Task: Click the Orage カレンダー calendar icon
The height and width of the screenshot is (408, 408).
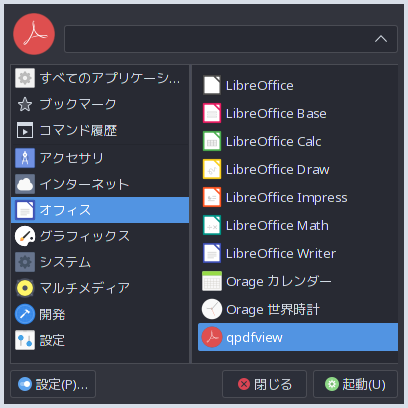Action: 212,281
